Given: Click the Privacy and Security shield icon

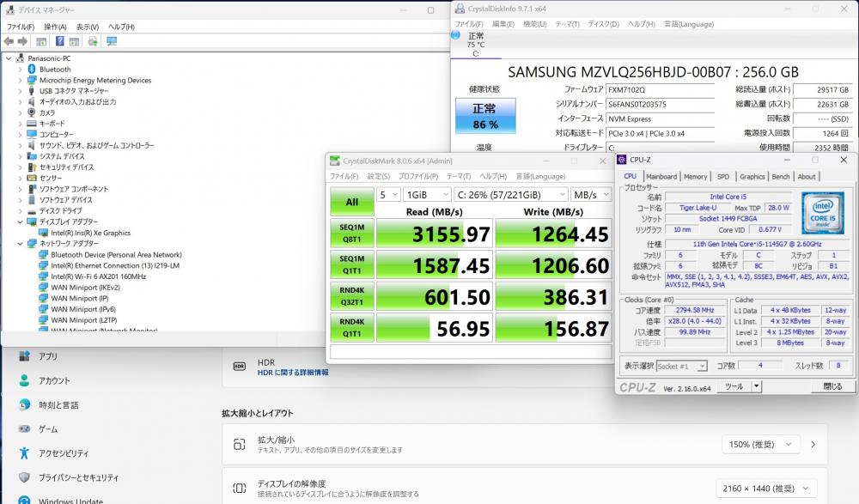Looking at the screenshot, I should 24,477.
